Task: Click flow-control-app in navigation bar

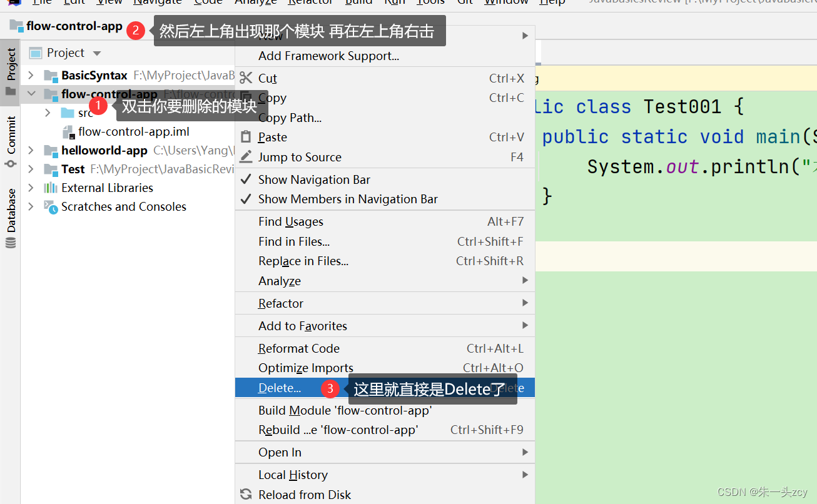Action: click(74, 26)
